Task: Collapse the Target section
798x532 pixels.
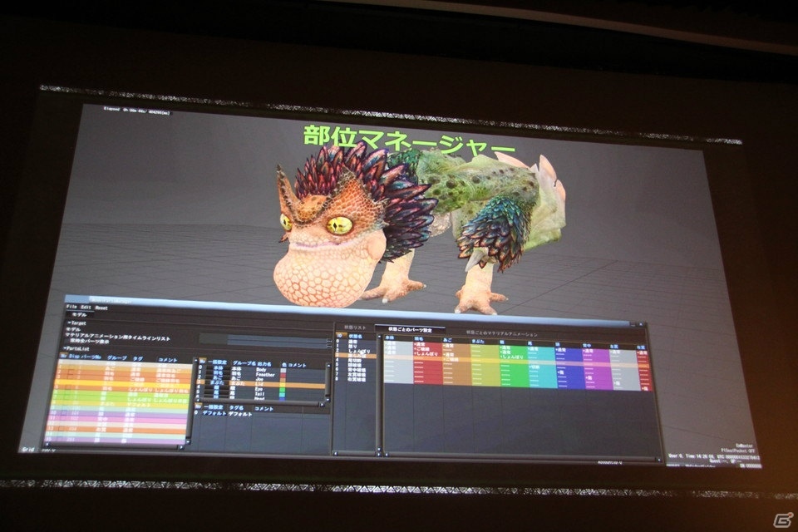Action: click(x=76, y=323)
